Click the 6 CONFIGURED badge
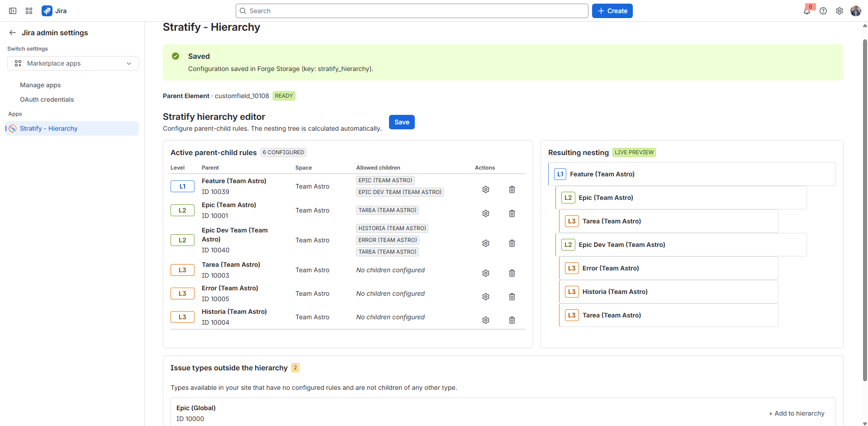868x426 pixels. (x=283, y=152)
